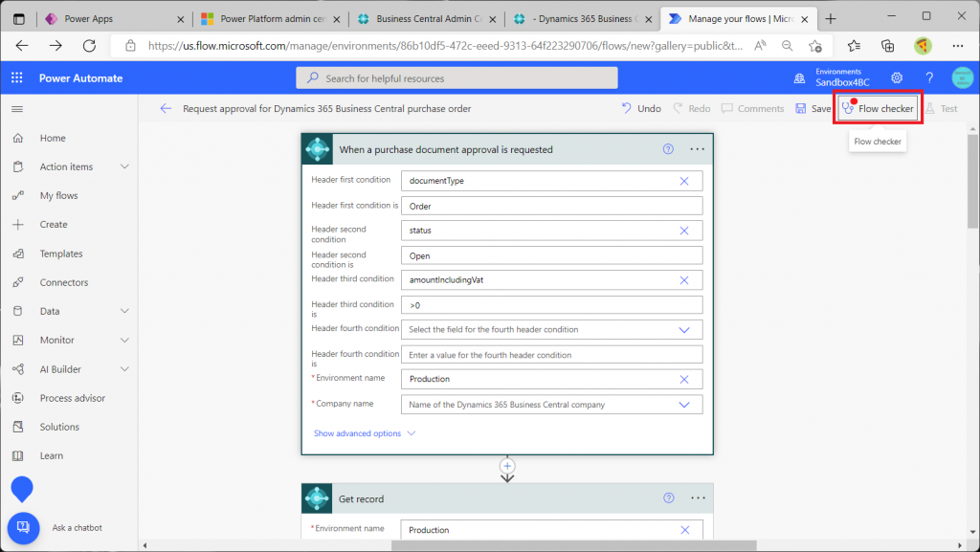980x552 pixels.
Task: Open browser settings and more menu
Action: click(x=957, y=46)
